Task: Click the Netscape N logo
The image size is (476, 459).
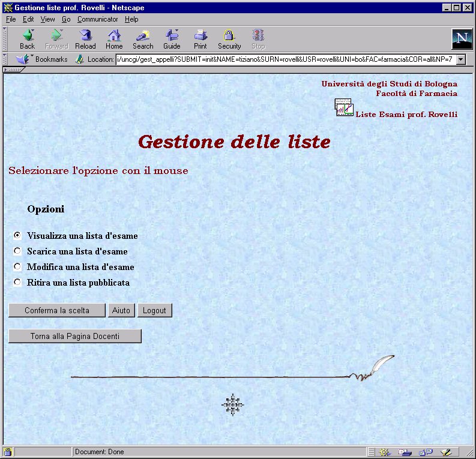Action: 462,39
